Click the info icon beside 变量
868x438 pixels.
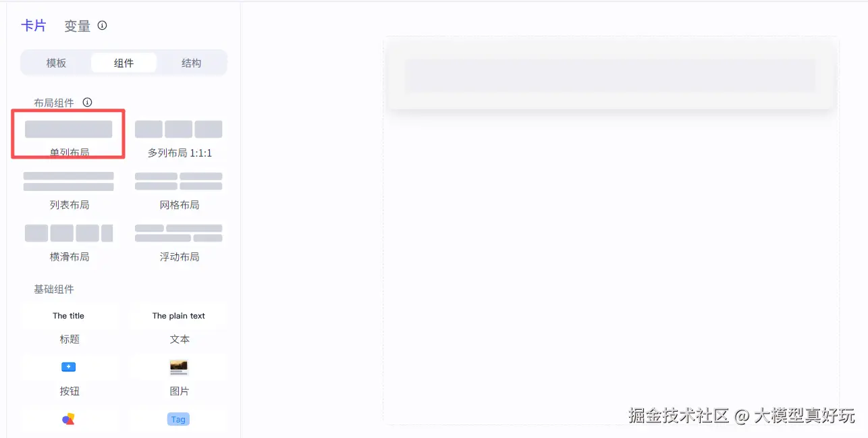(x=103, y=26)
